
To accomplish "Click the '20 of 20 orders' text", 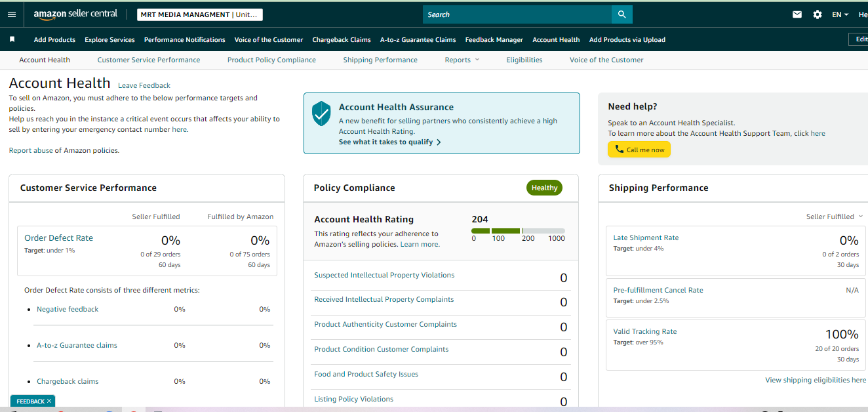I will (x=837, y=348).
